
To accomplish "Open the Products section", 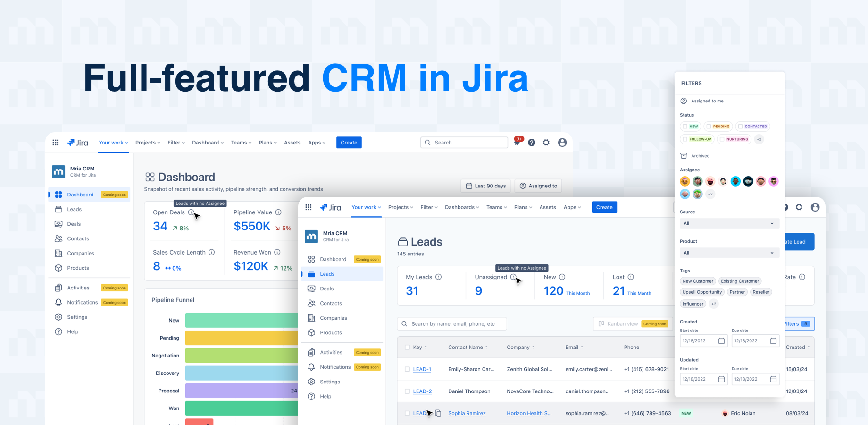I will click(x=330, y=332).
